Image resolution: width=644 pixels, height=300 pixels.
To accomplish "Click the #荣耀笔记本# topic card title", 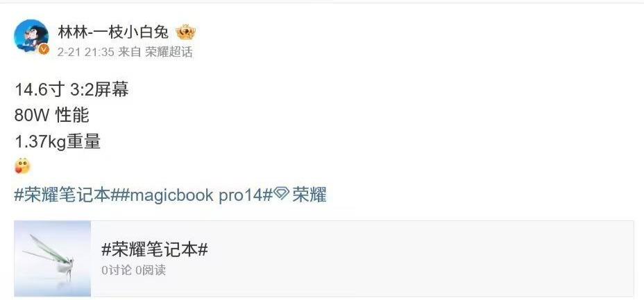I will click(x=155, y=249).
